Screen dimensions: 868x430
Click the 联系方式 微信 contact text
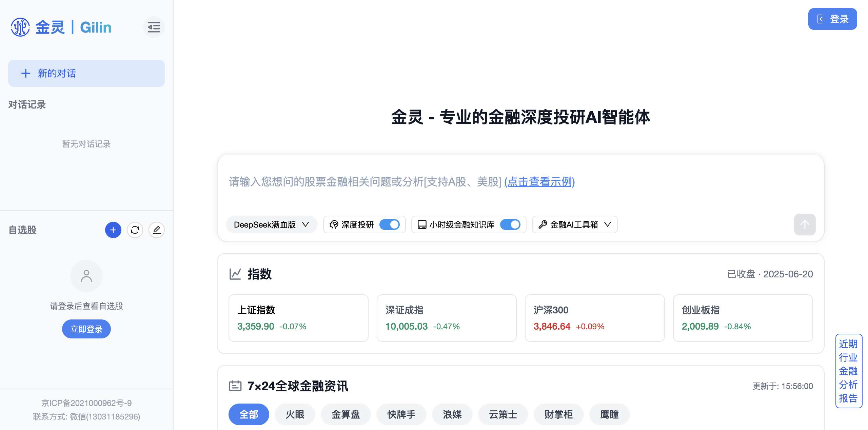point(86,416)
